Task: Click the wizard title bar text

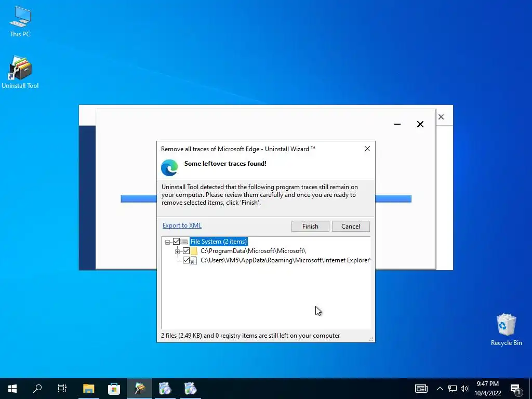Action: point(238,149)
